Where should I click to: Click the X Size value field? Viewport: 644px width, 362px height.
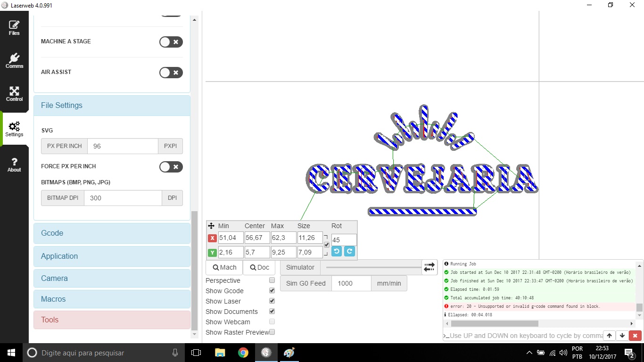[x=310, y=238]
